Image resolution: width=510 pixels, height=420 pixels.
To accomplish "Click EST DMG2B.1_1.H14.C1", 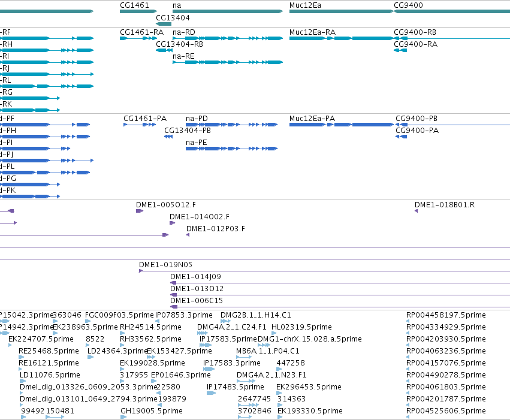I will coord(255,315).
